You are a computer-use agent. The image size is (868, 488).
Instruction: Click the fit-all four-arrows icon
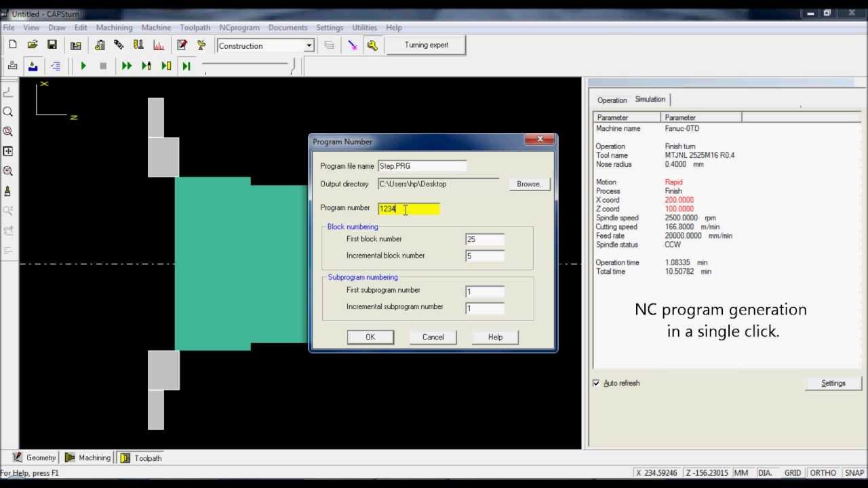8,151
